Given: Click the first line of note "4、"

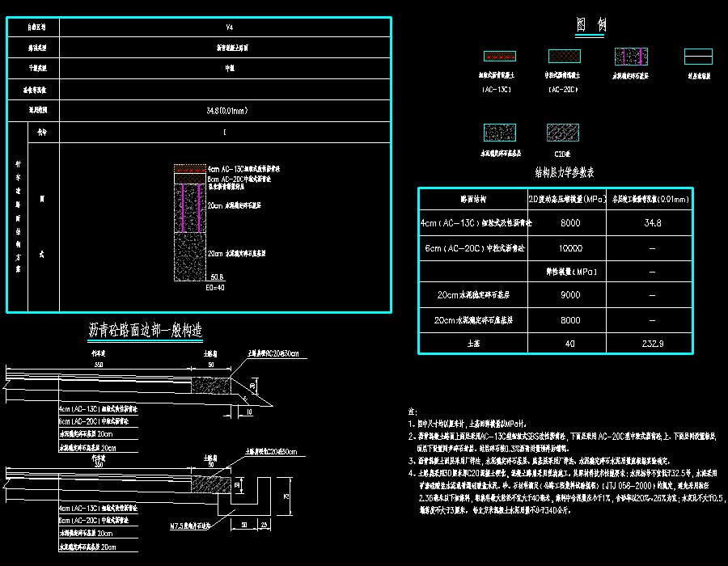Looking at the screenshot, I should pos(563,474).
